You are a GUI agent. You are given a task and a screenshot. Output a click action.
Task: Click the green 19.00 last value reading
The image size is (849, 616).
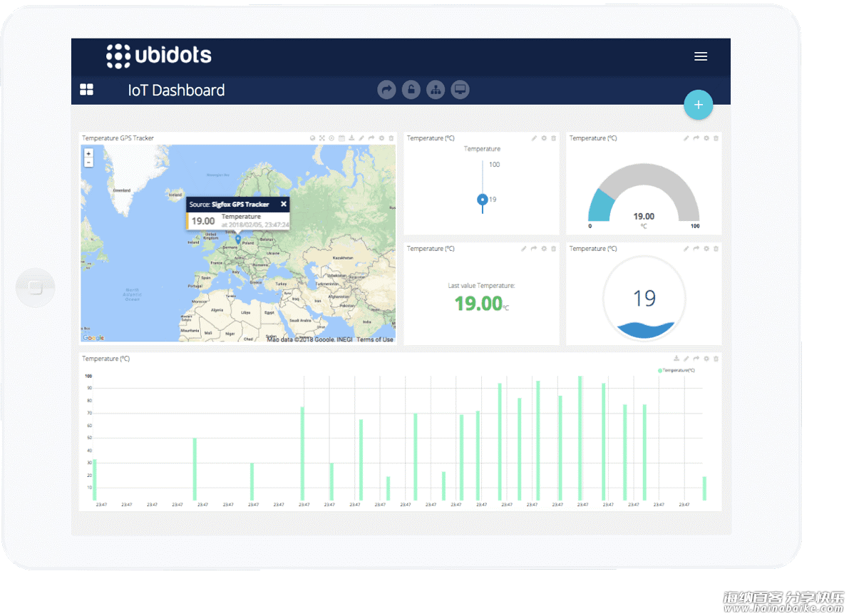(x=478, y=304)
